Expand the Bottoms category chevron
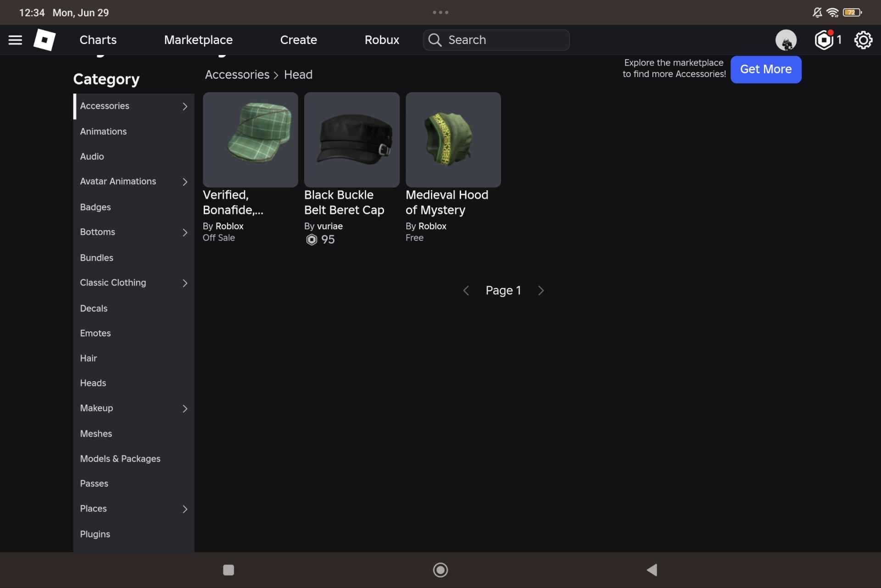881x588 pixels. click(x=185, y=233)
